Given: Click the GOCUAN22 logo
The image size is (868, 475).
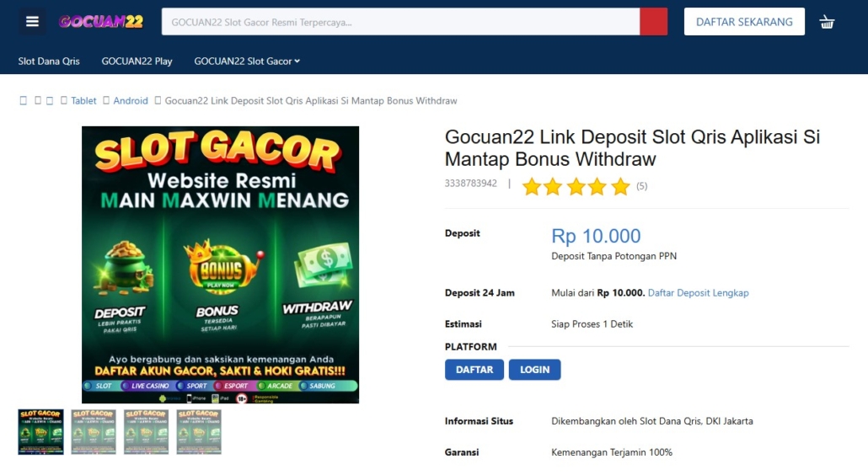Looking at the screenshot, I should (101, 22).
